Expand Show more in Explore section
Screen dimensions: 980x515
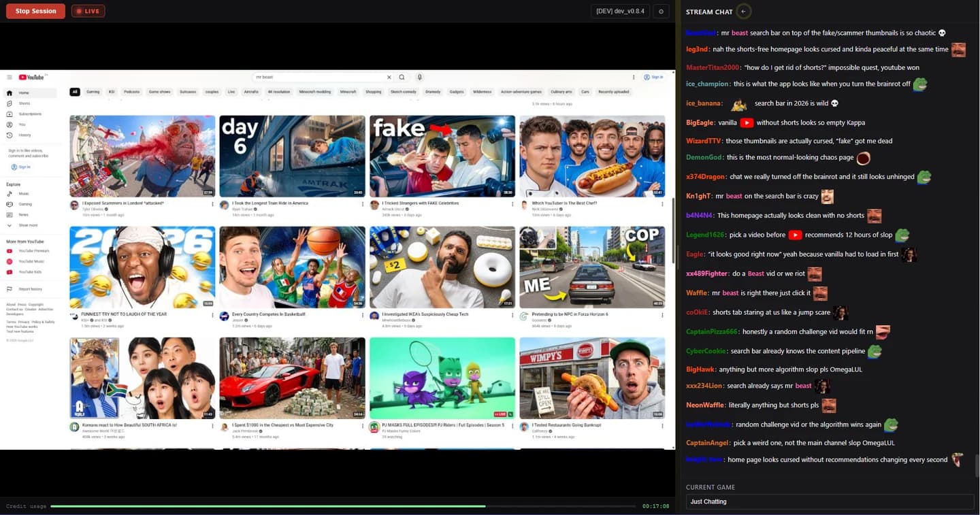28,225
